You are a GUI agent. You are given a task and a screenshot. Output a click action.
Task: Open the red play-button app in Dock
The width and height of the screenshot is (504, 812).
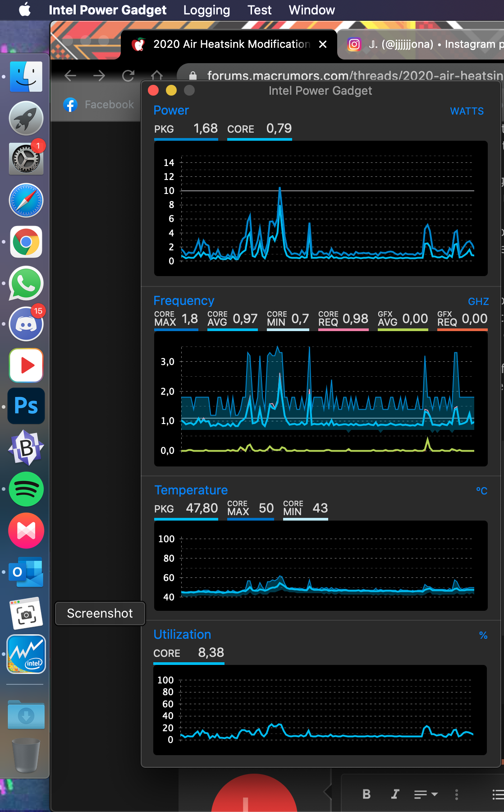(26, 365)
